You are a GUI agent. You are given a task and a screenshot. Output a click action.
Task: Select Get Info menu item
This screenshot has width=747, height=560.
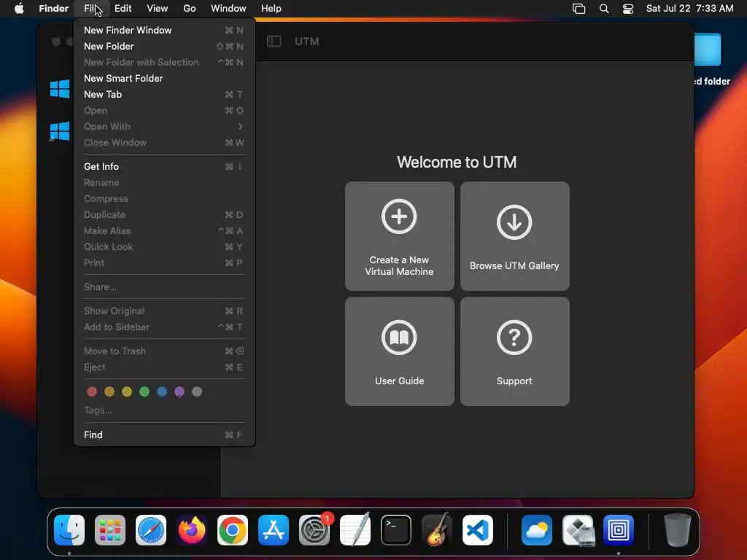pos(164,167)
